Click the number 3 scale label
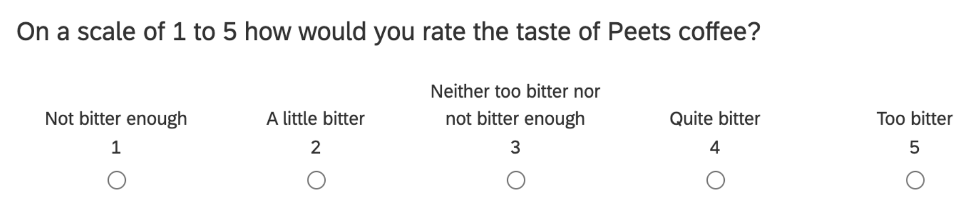The height and width of the screenshot is (214, 980). tap(515, 148)
